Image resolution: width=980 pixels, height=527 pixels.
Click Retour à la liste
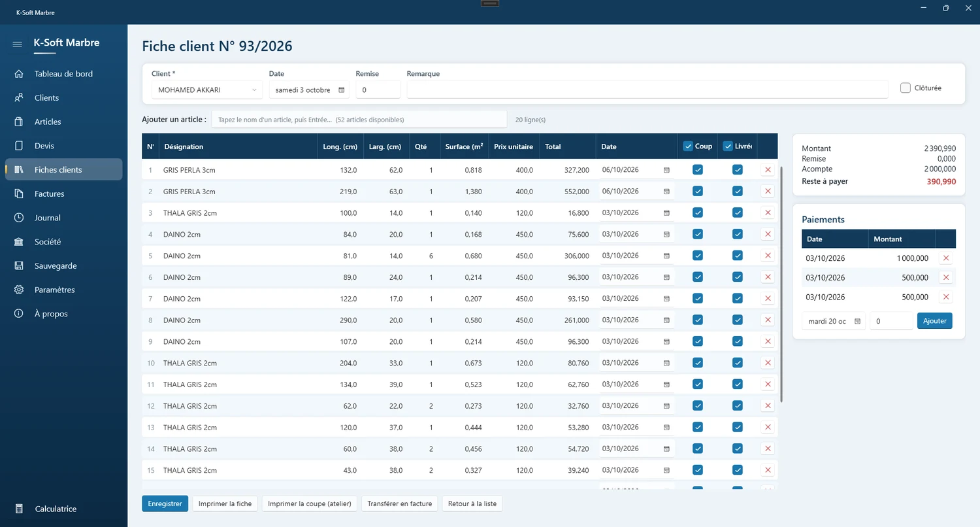[x=472, y=503]
